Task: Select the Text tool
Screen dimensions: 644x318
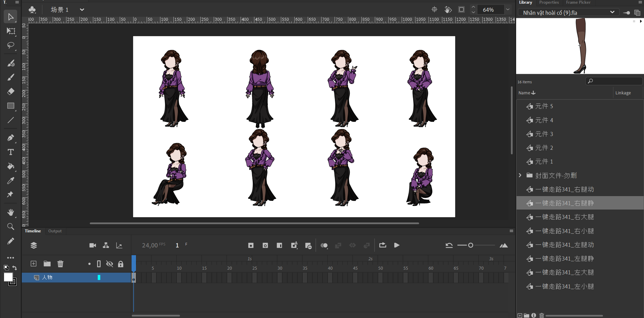Action: (x=11, y=152)
